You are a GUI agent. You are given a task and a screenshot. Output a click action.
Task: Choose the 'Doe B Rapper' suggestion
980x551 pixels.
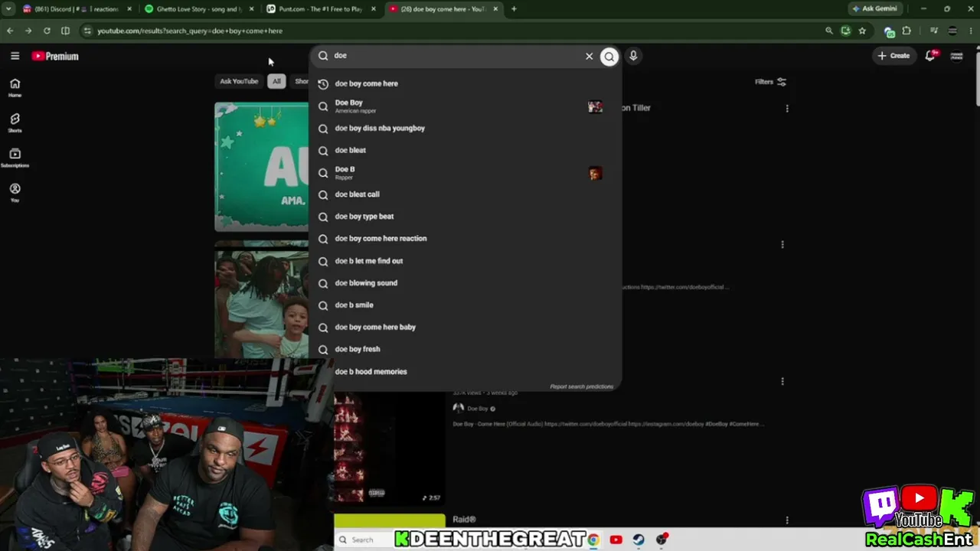[x=465, y=172]
